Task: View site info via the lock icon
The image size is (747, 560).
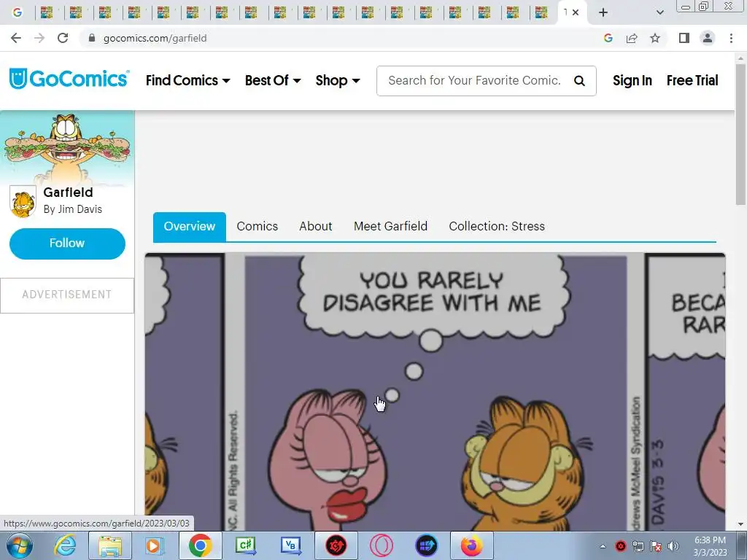Action: tap(92, 38)
